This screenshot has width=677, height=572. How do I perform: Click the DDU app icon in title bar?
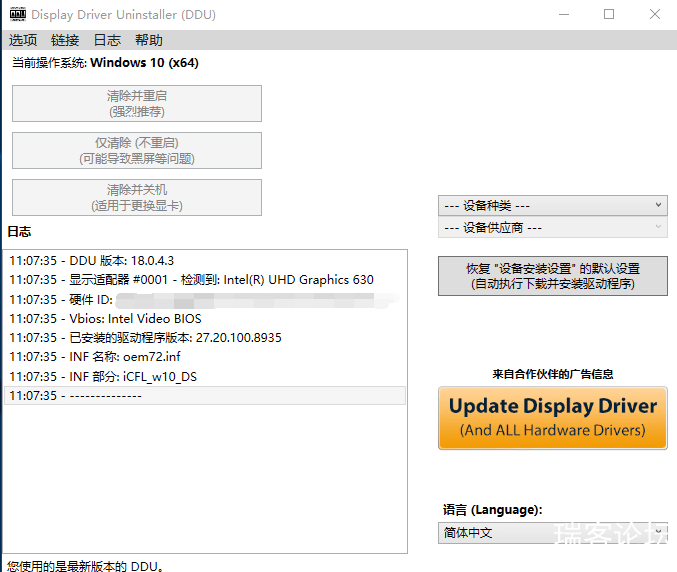point(17,15)
